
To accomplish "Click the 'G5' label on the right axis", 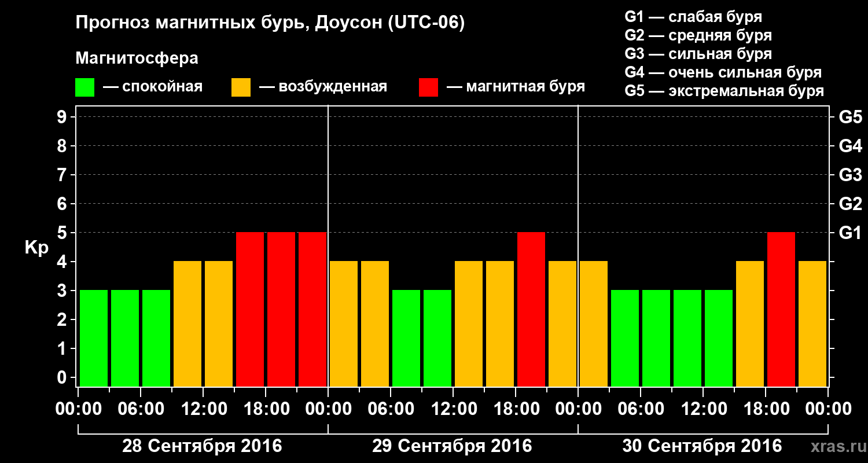I will [x=850, y=117].
